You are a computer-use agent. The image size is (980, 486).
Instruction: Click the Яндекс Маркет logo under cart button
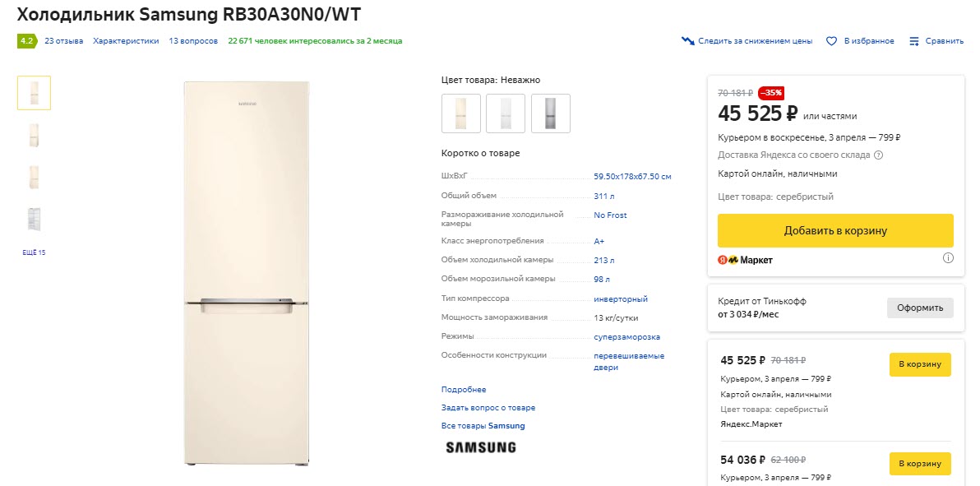[745, 259]
